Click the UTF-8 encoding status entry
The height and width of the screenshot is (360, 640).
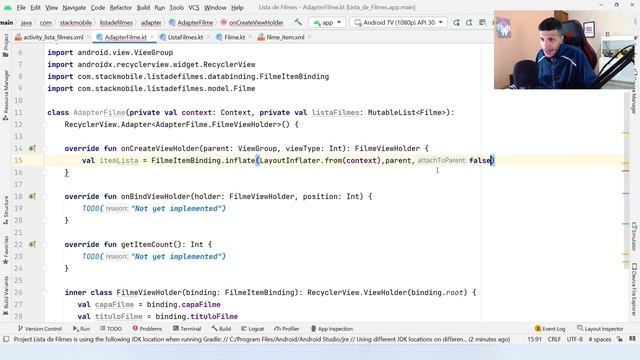click(575, 339)
